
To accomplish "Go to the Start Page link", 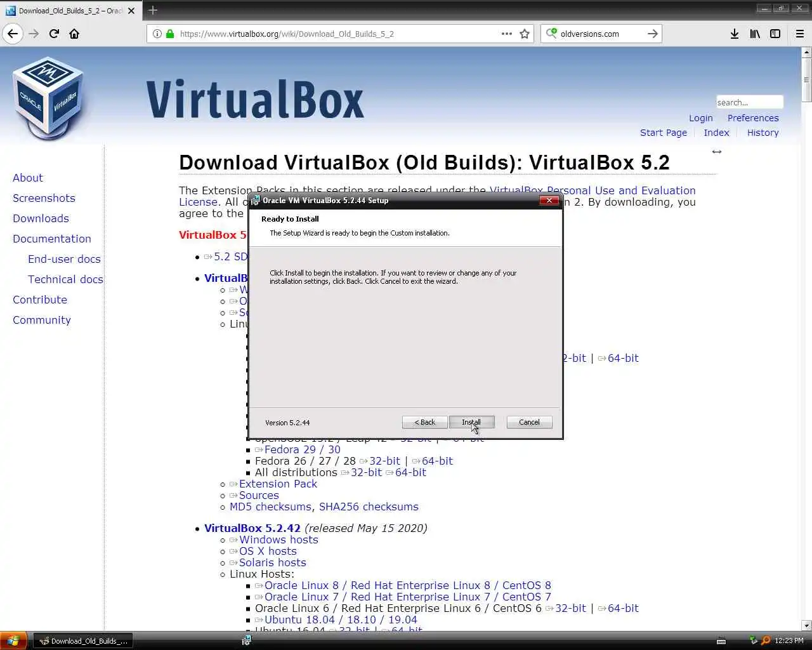I will pos(664,133).
